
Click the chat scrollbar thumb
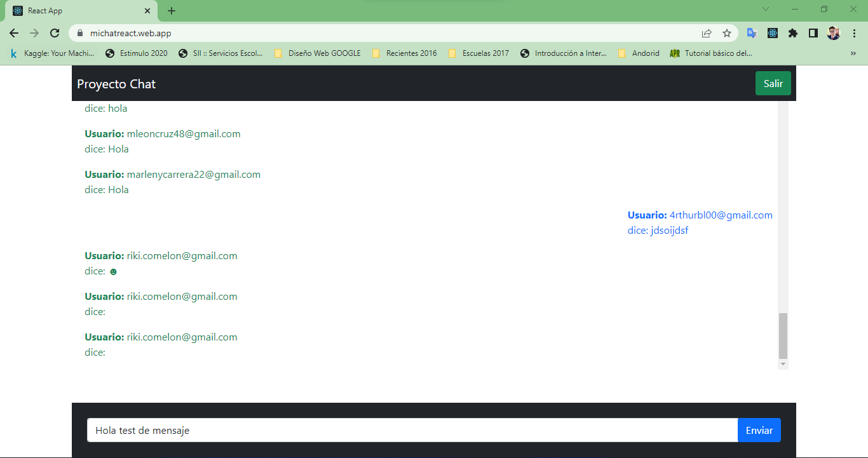(x=783, y=335)
